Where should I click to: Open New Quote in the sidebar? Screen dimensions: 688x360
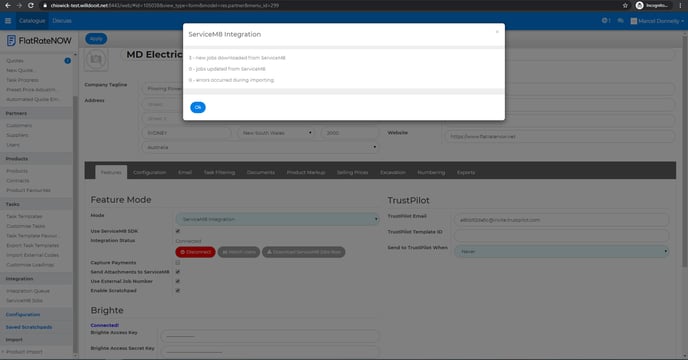[x=20, y=70]
